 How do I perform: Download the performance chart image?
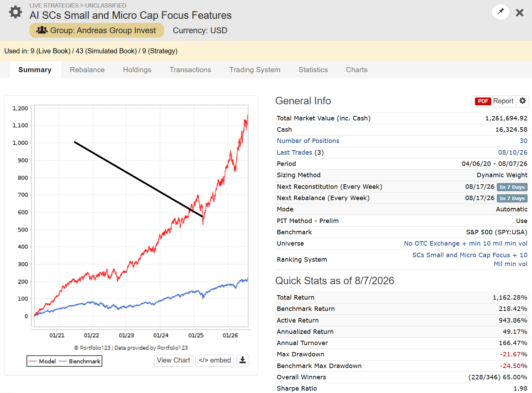pyautogui.click(x=243, y=360)
